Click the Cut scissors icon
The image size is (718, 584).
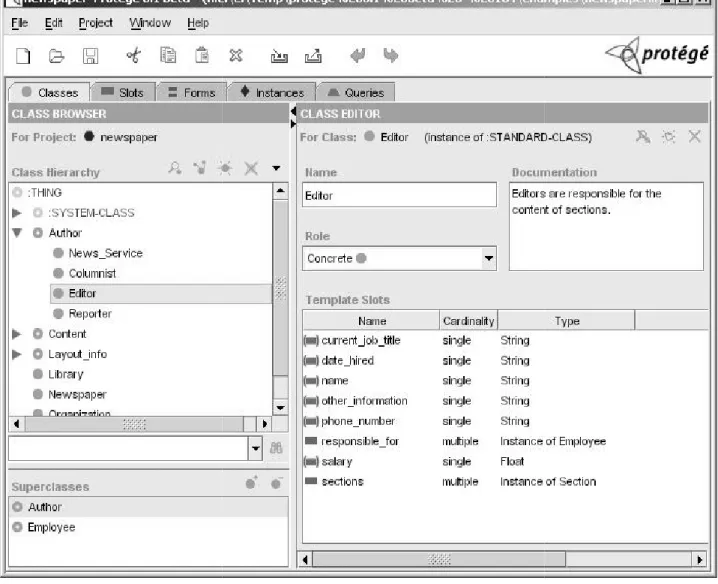pyautogui.click(x=133, y=56)
